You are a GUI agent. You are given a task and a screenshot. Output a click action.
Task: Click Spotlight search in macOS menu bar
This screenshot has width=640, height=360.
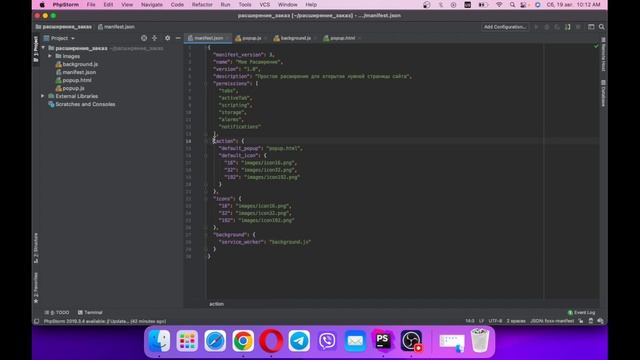coord(512,5)
